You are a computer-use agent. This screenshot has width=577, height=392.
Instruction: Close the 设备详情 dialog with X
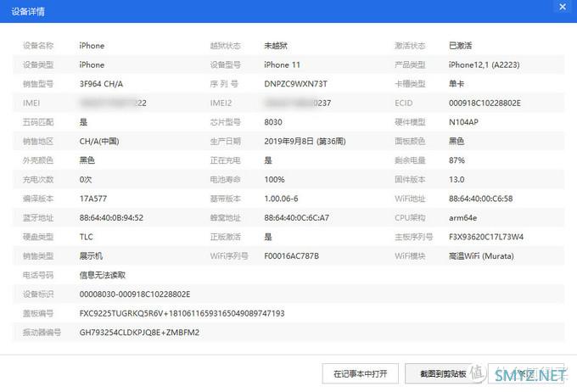coord(563,7)
